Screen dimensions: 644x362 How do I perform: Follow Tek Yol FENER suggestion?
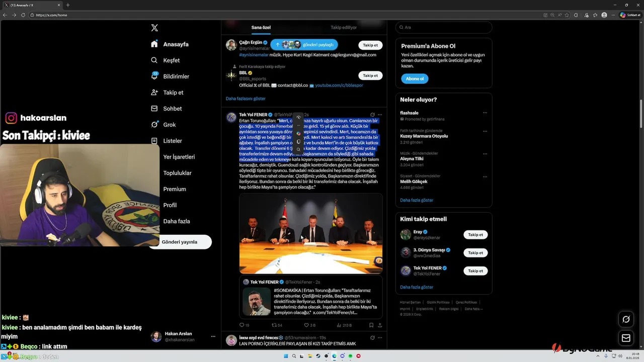coord(475,271)
